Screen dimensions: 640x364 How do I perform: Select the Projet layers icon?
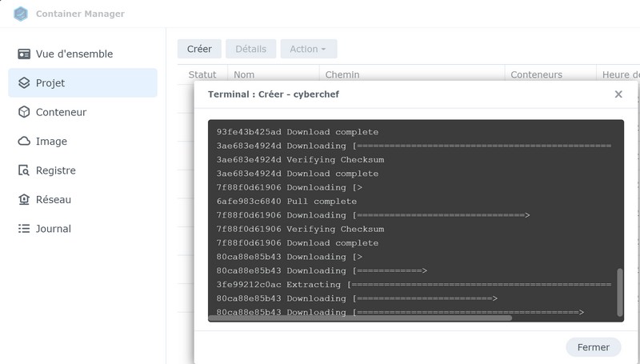pyautogui.click(x=23, y=83)
